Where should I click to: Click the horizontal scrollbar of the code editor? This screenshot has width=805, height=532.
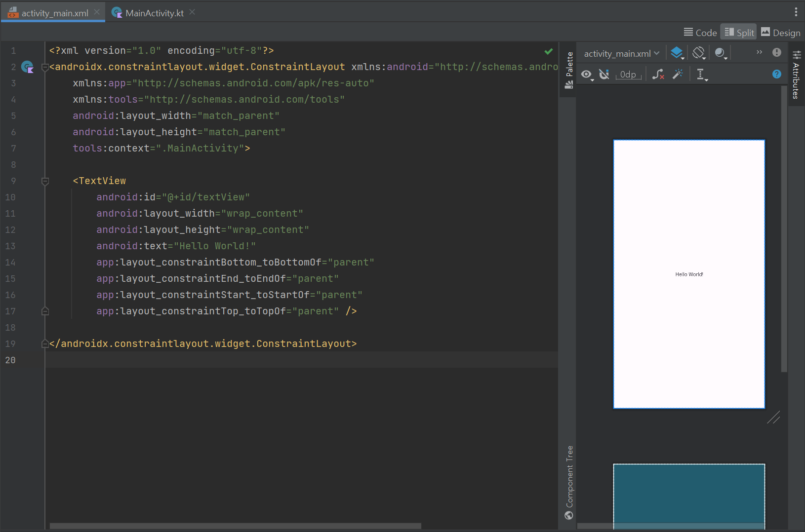(x=235, y=526)
